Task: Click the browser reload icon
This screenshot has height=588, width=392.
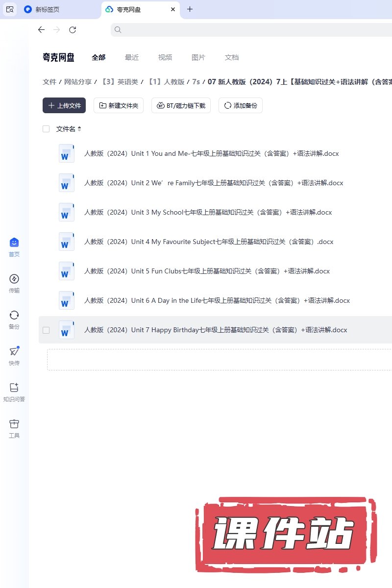Action: pyautogui.click(x=73, y=30)
